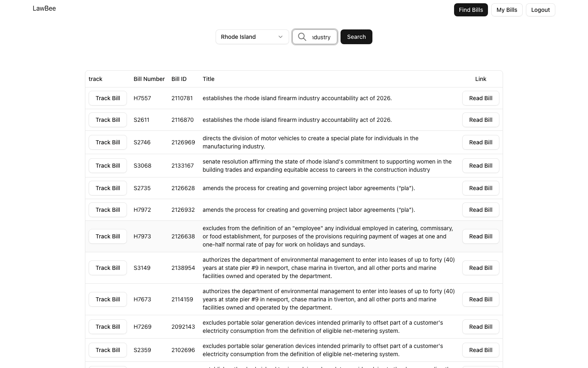Click the Logout button

(x=540, y=9)
